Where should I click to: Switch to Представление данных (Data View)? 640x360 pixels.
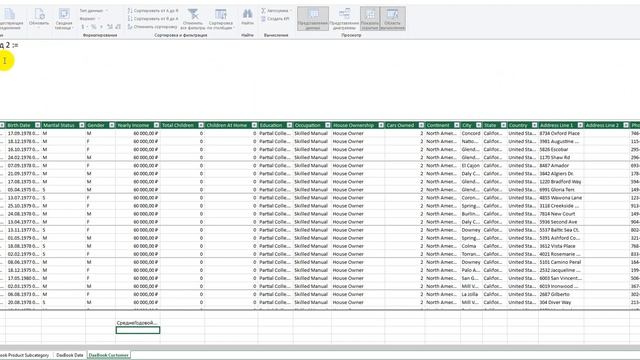pos(313,19)
